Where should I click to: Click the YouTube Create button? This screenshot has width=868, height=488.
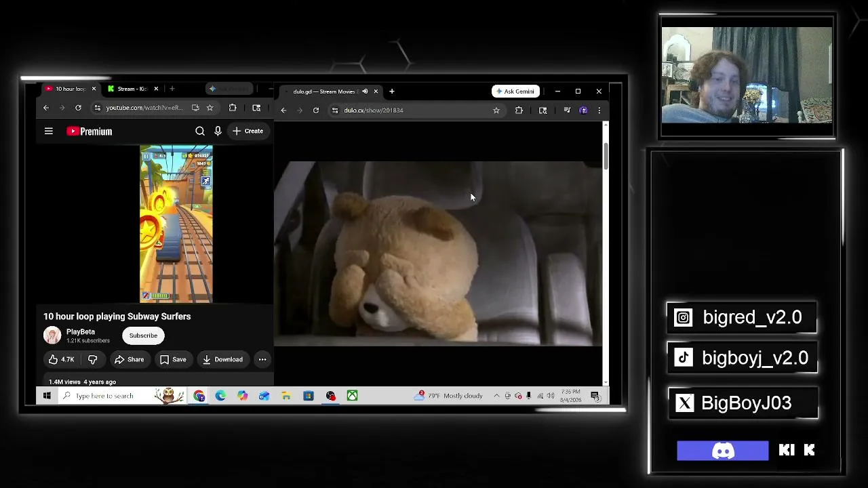[x=248, y=131]
